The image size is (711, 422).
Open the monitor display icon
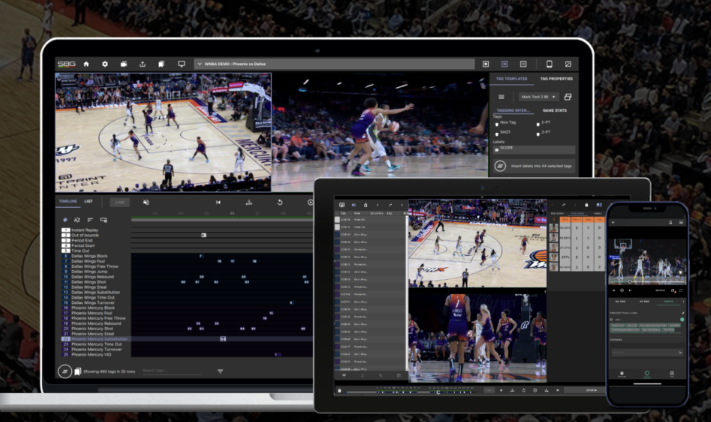point(181,64)
